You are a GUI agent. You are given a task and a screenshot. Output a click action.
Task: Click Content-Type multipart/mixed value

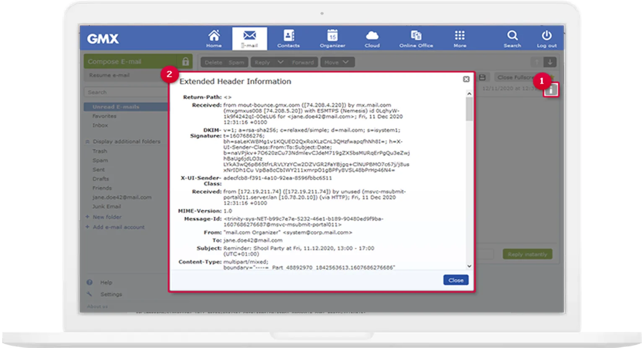coord(246,262)
